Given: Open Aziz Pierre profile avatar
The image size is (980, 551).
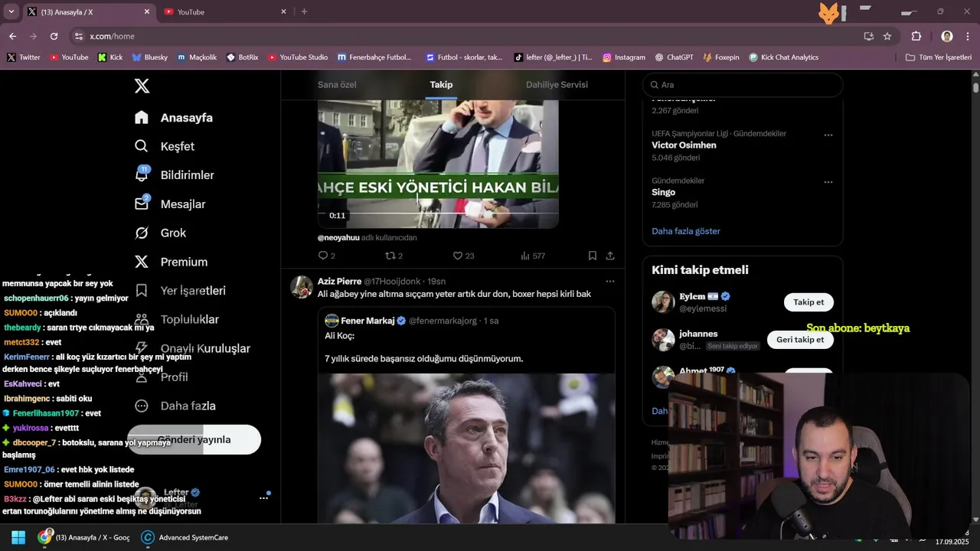Looking at the screenshot, I should 302,287.
